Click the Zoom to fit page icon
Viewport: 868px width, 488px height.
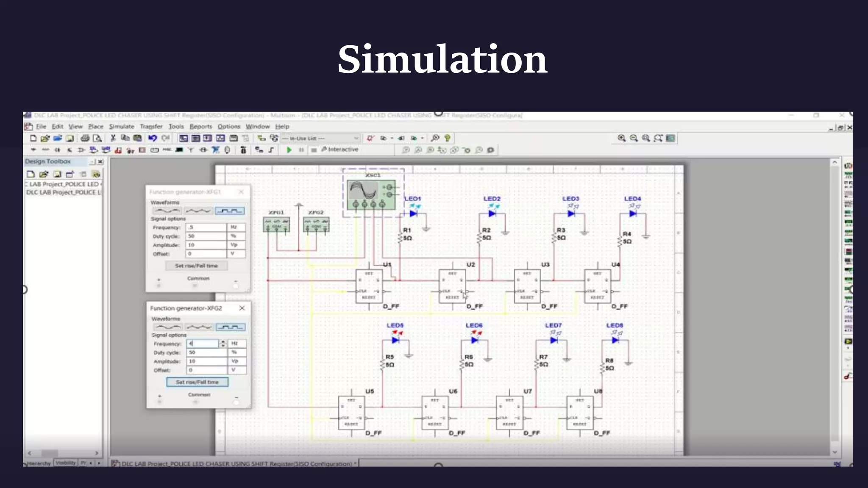pos(658,138)
